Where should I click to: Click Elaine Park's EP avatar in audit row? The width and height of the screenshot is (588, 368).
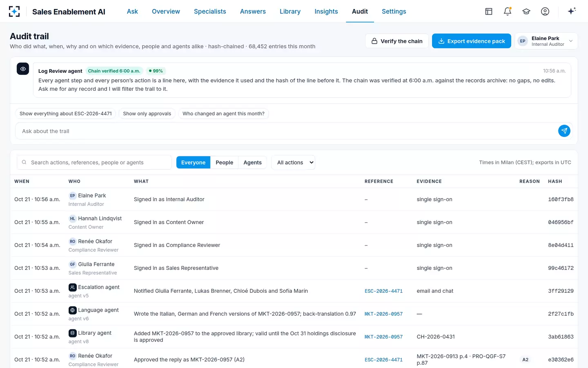pos(73,195)
